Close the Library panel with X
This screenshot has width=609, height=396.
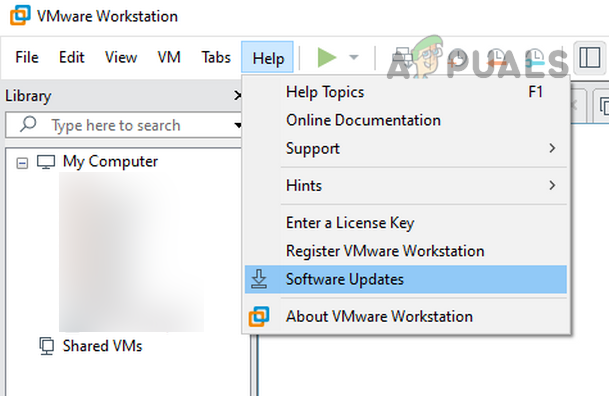click(237, 95)
